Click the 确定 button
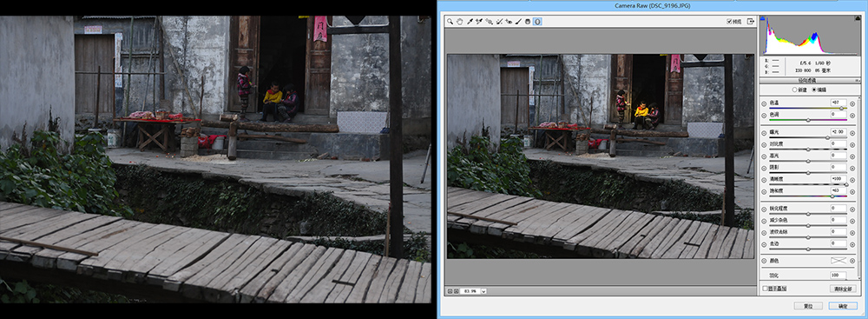Viewport: 868px width, 319px height. coord(843,306)
